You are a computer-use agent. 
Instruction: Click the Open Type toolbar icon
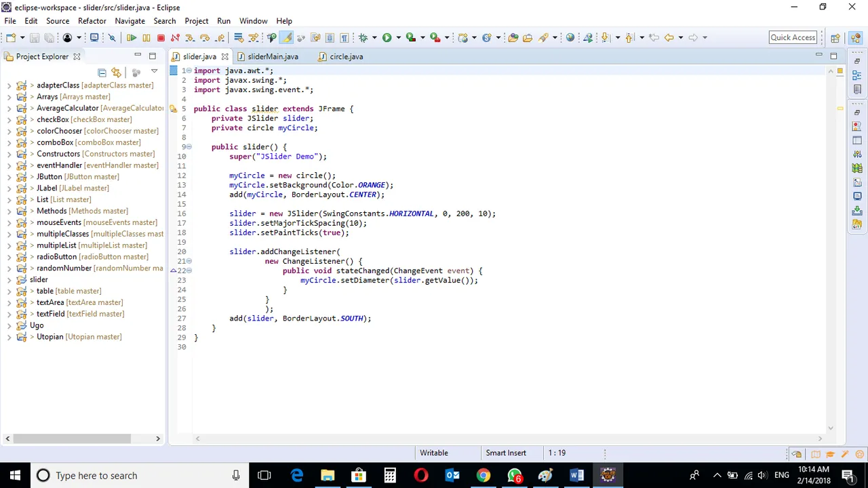click(x=513, y=38)
